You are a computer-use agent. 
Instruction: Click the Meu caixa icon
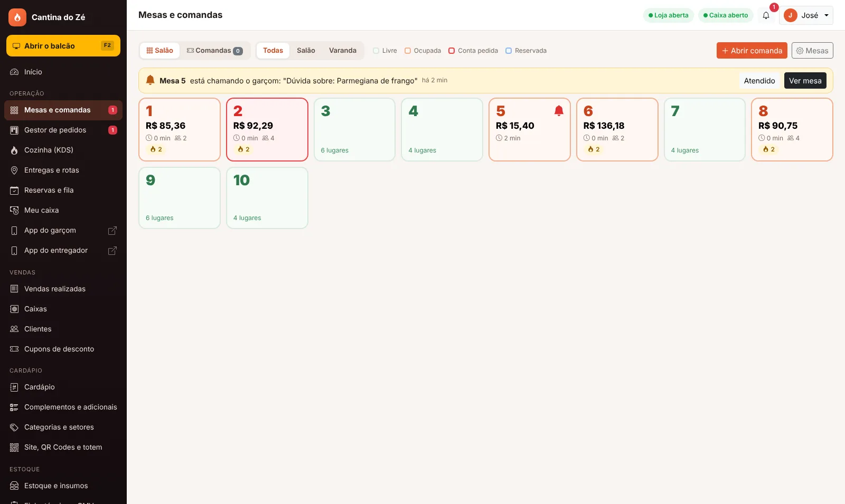pos(14,211)
